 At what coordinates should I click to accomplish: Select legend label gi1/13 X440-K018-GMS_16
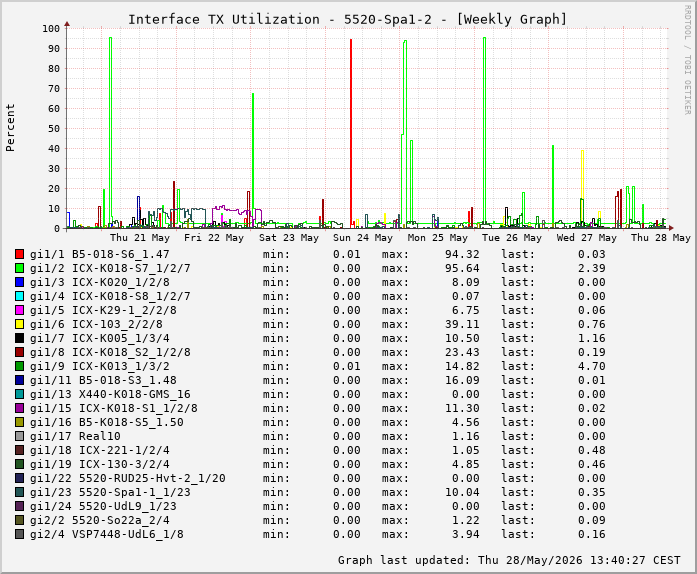coord(110,394)
